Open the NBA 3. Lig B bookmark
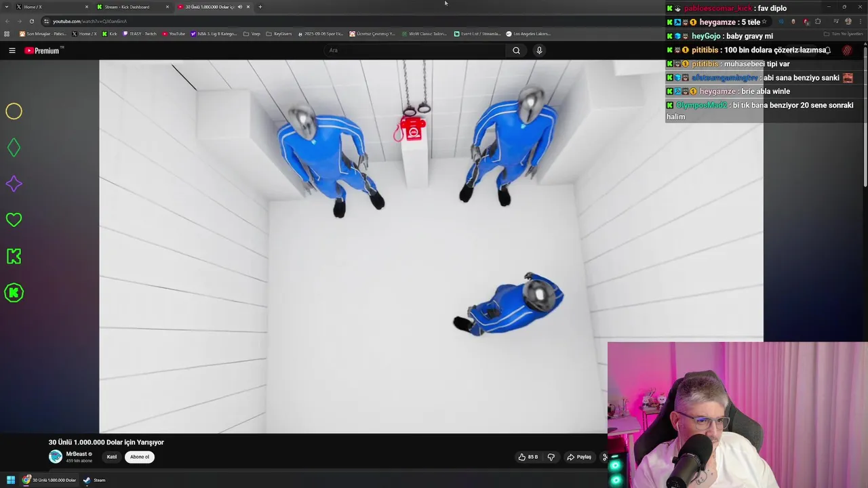Screen dimensions: 868x488 (x=214, y=34)
